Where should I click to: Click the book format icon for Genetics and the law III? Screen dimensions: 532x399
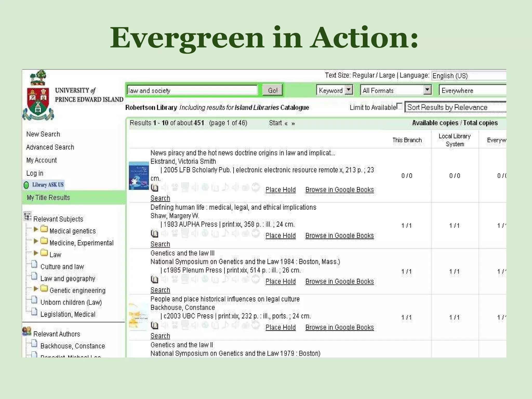tap(155, 280)
